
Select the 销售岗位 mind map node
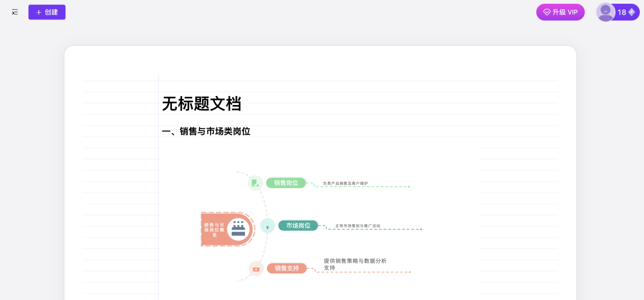coord(286,183)
